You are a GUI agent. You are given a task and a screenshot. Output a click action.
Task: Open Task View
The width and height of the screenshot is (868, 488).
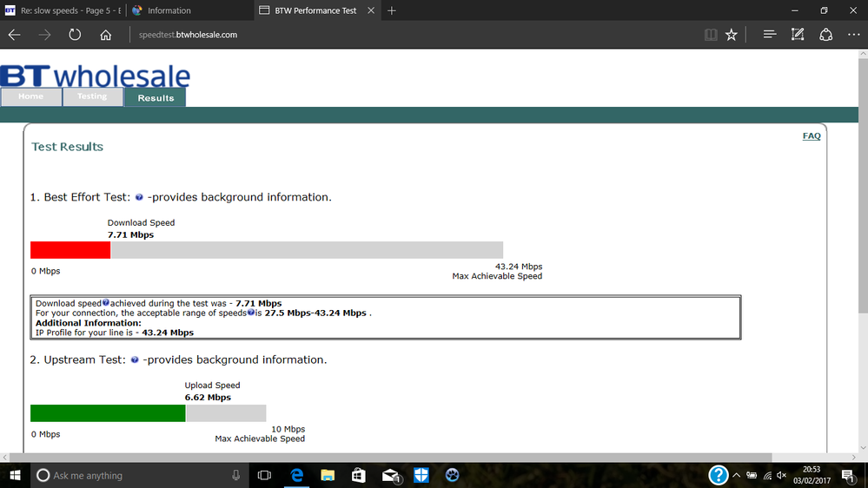click(x=265, y=475)
